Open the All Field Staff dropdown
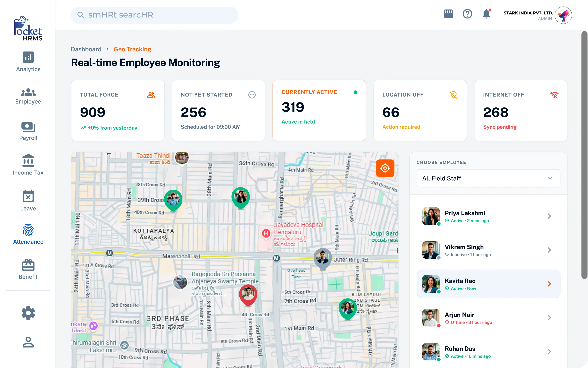Screen dimensions: 588x368 488,178
